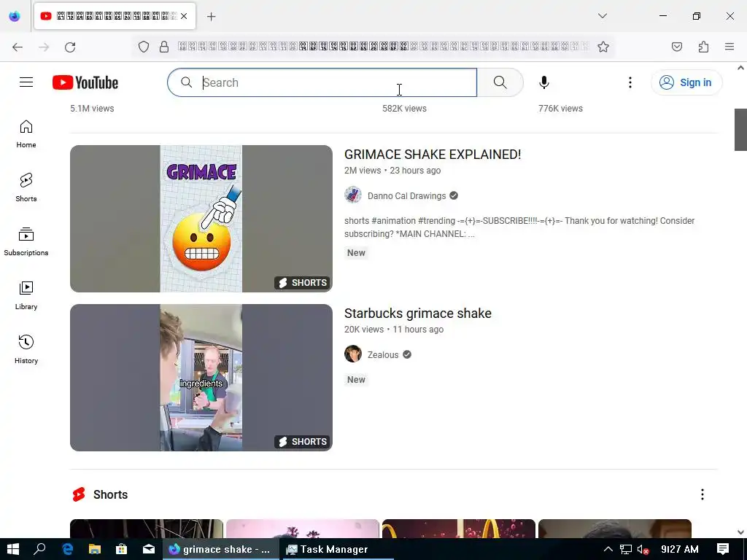Open File Explorer from the taskbar

coord(94,549)
